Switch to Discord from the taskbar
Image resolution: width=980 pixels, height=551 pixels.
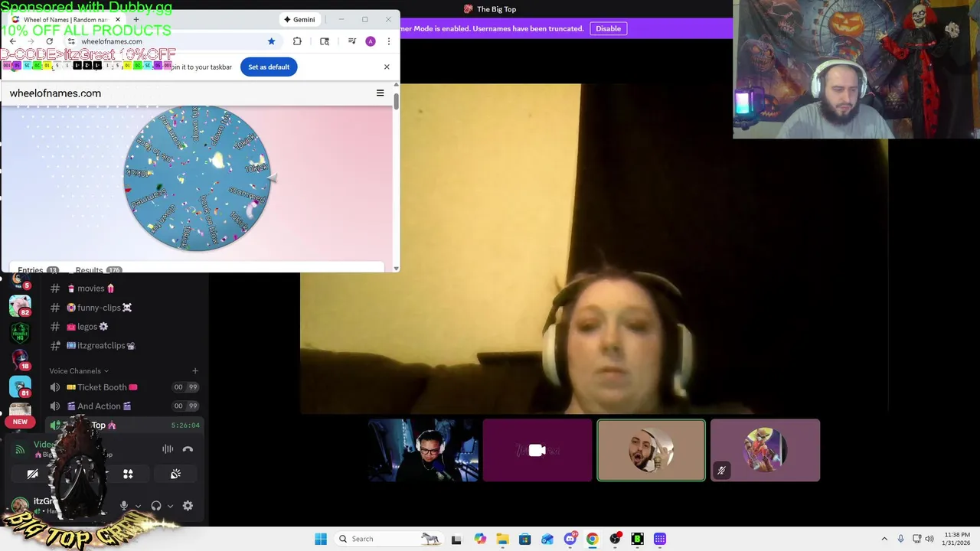tap(570, 539)
